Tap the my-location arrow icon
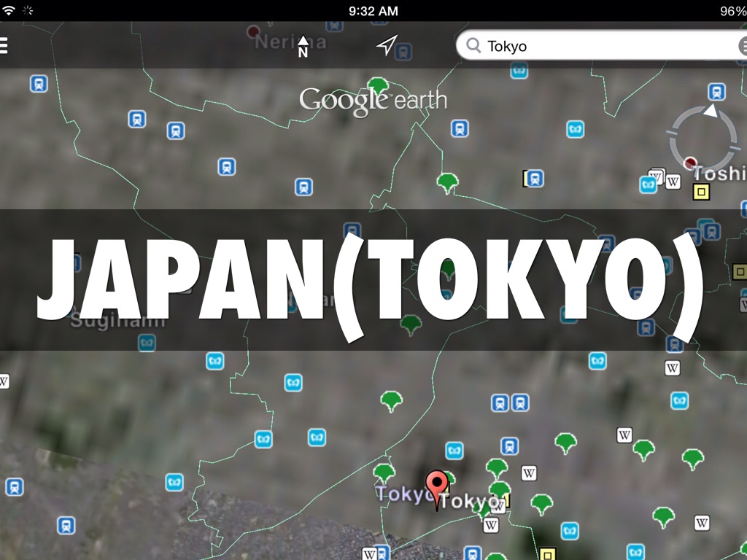Screen dimensions: 747x560 pyautogui.click(x=387, y=45)
